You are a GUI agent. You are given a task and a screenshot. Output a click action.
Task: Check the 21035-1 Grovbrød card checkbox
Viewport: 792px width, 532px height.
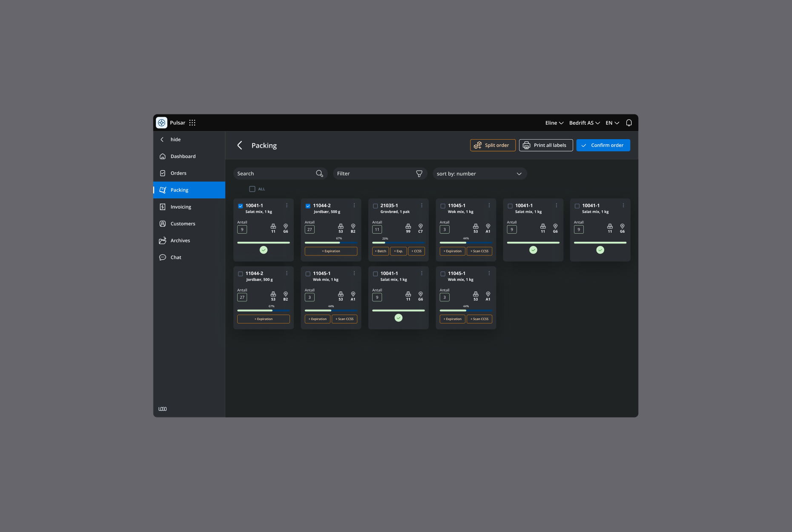click(375, 206)
